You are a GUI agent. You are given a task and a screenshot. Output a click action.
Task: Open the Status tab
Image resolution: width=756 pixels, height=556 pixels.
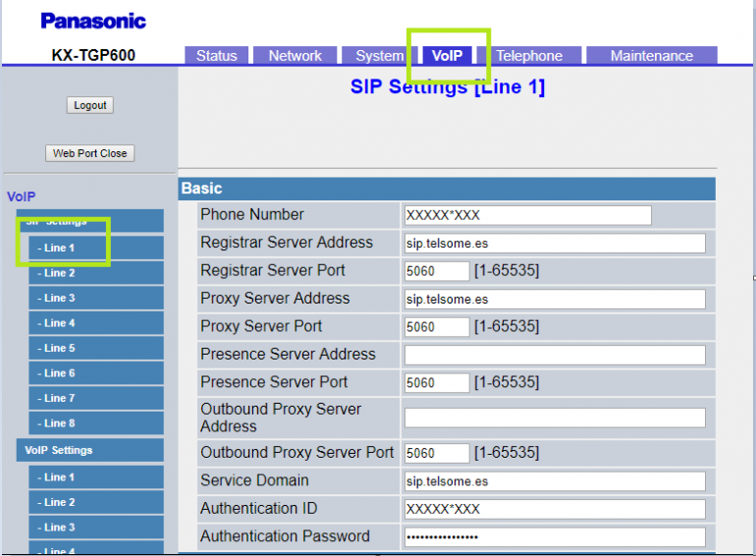coord(216,55)
